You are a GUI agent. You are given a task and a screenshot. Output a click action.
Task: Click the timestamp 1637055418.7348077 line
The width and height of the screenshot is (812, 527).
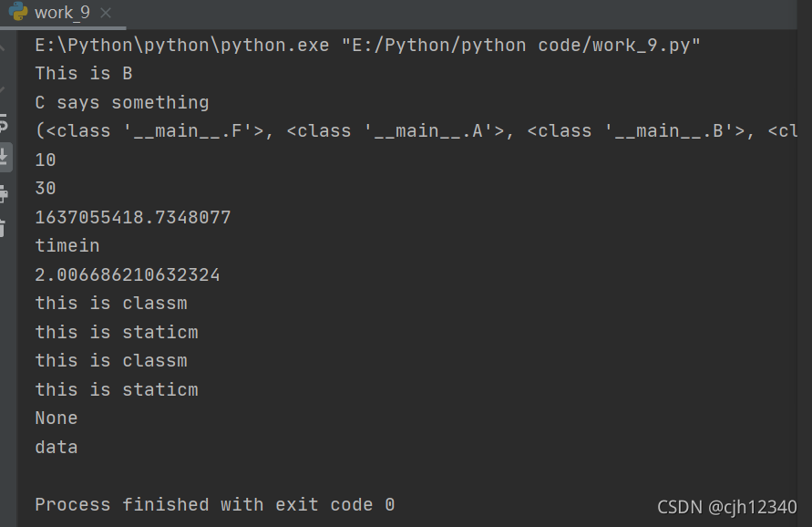(133, 217)
